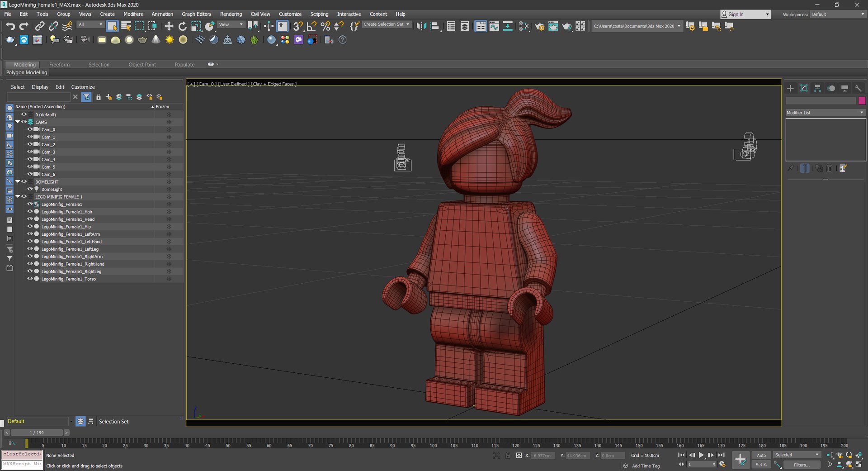Toggle the Angle Snap button
This screenshot has width=868, height=471.
click(311, 26)
